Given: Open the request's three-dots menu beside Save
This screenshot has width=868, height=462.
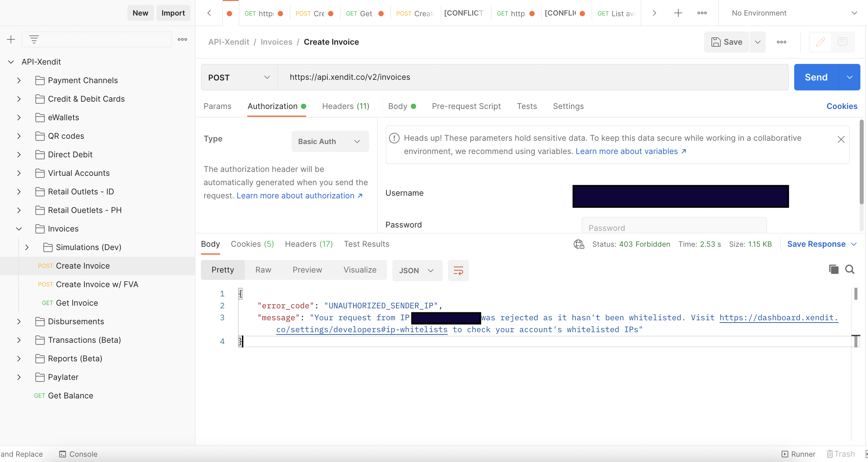Looking at the screenshot, I should [x=781, y=42].
